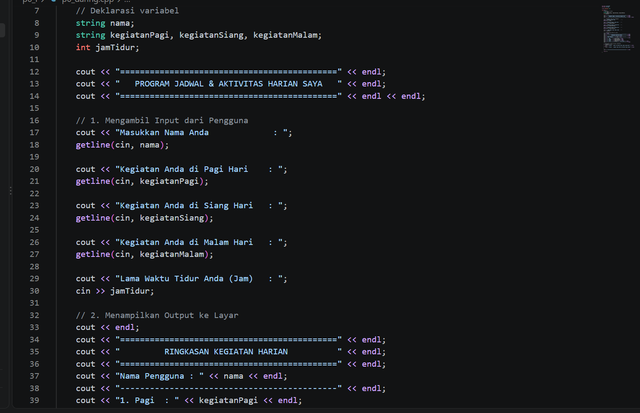Image resolution: width=640 pixels, height=413 pixels.
Task: Click 'Nama Pengguna' output line
Action: [x=181, y=376]
